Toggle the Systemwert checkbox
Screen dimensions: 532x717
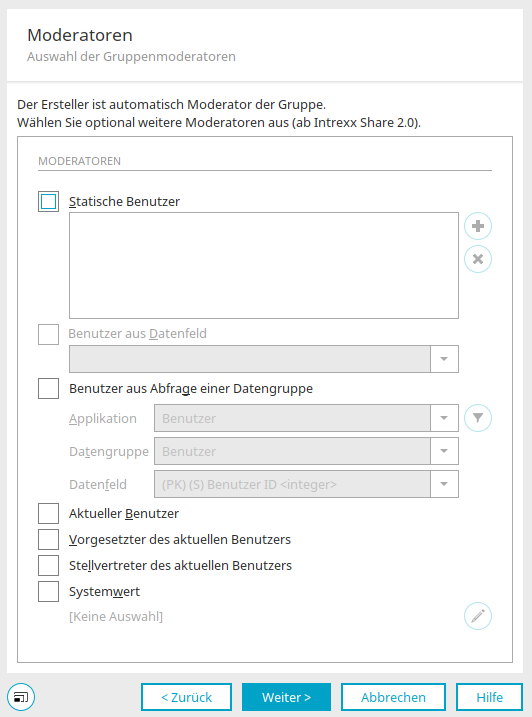pyautogui.click(x=48, y=592)
